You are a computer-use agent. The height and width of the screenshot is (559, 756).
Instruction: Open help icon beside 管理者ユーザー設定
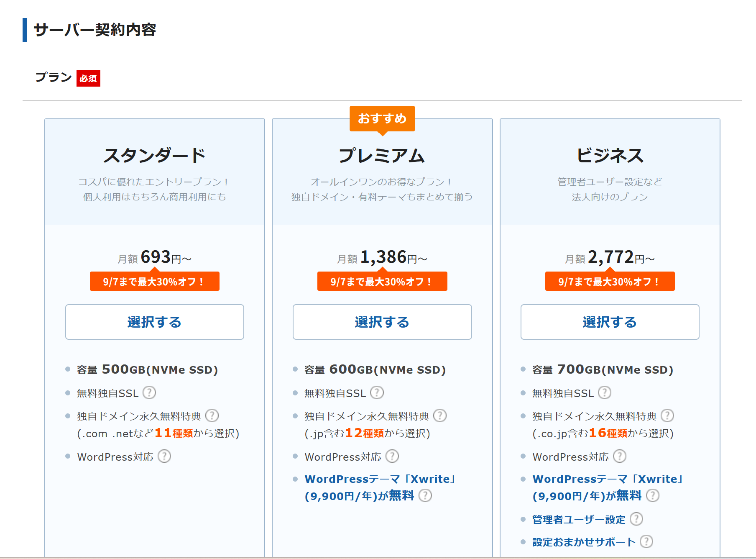pyautogui.click(x=636, y=519)
